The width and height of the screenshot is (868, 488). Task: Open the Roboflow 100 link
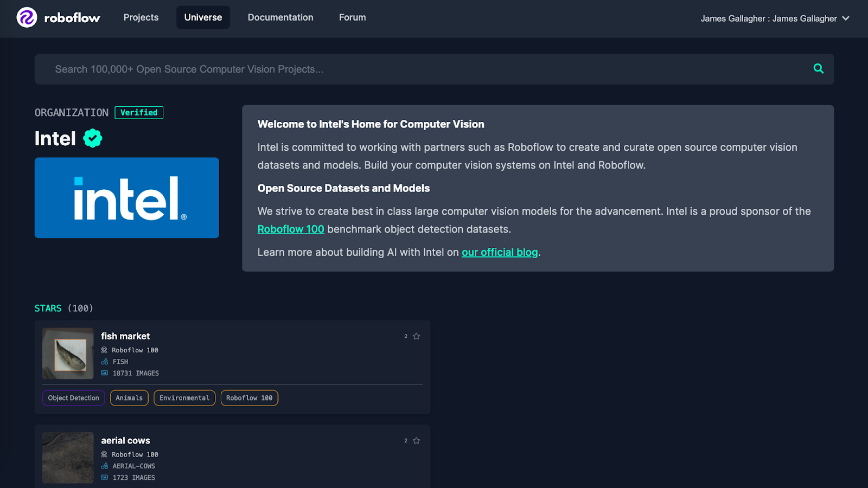click(x=291, y=229)
